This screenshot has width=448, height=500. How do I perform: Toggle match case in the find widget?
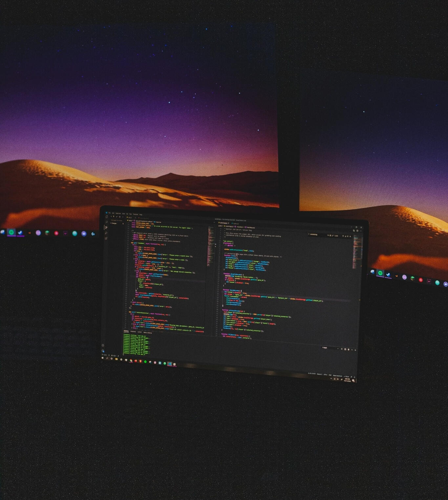[328, 235]
